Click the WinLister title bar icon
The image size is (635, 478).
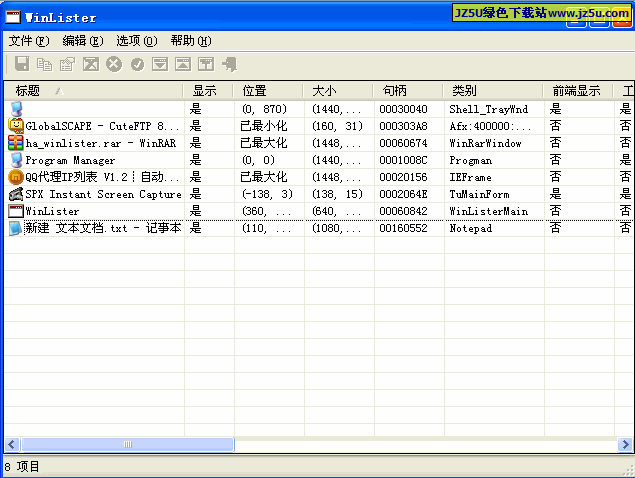tap(13, 17)
